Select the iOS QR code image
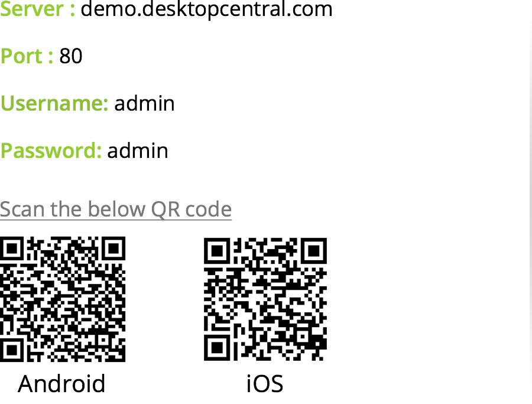Screen dimensions: 532x404 (265, 299)
